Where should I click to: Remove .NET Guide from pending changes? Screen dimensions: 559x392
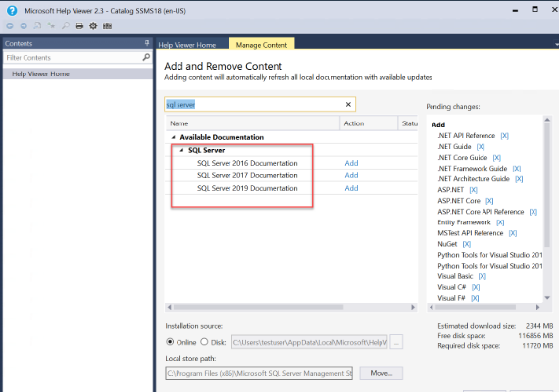(481, 146)
